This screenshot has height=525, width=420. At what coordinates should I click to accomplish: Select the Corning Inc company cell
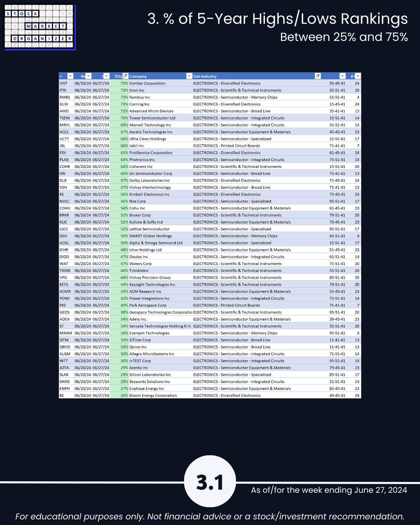coord(139,104)
